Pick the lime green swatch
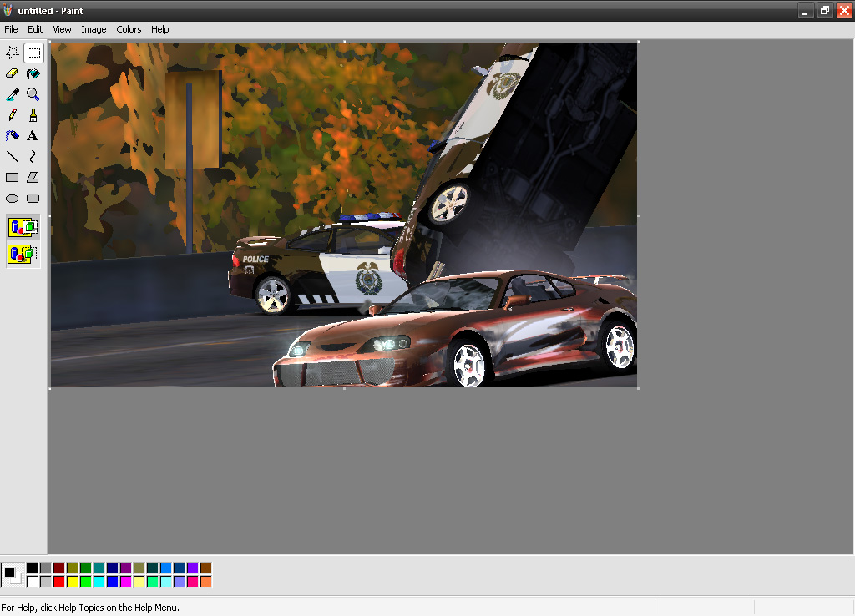 86,582
